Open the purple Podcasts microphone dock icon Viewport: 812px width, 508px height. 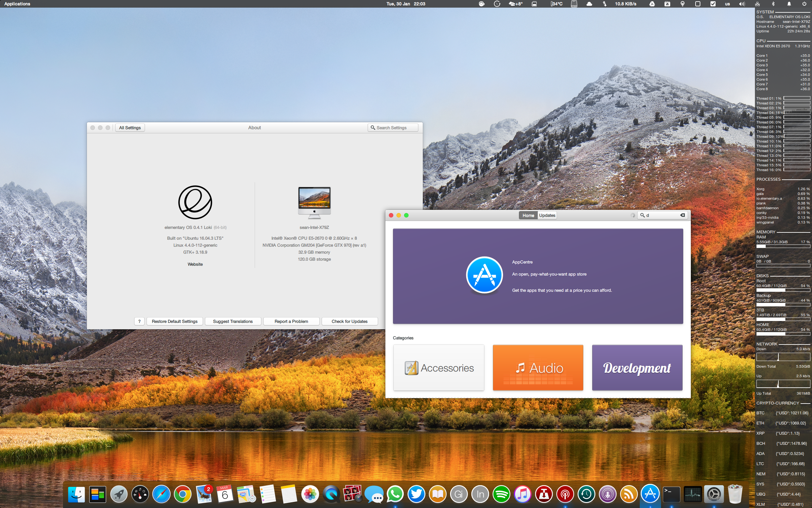[607, 494]
